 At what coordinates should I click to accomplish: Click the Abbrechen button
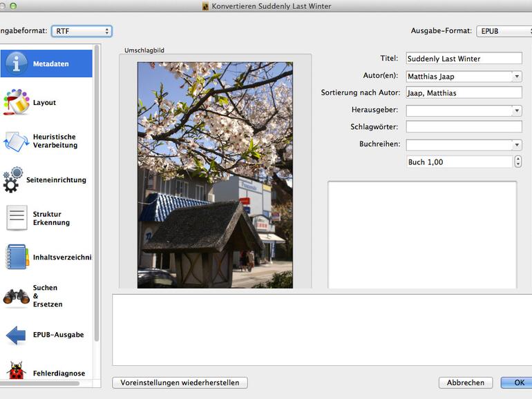[465, 382]
